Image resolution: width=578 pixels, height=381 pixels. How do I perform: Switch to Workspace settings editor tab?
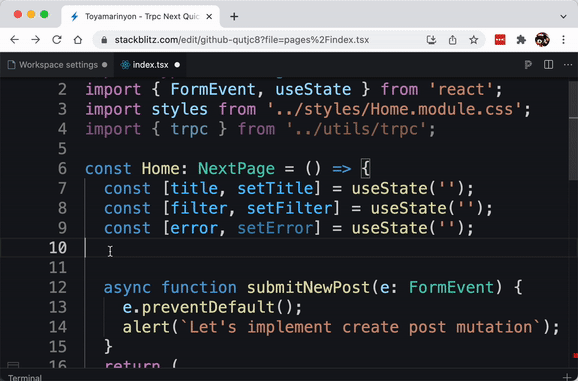click(58, 65)
